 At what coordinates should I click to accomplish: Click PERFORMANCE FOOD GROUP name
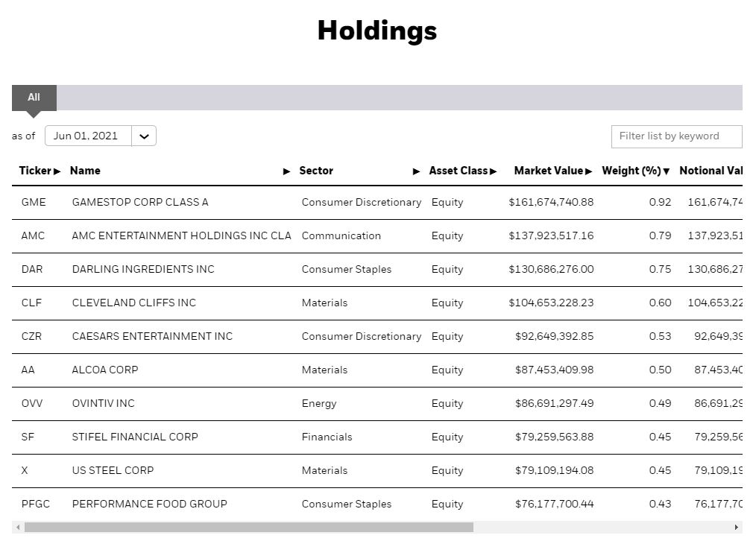coord(149,504)
